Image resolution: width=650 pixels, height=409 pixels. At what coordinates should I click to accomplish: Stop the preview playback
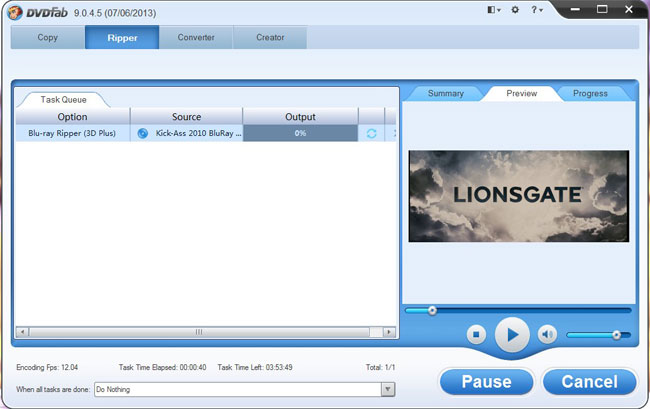tap(476, 334)
